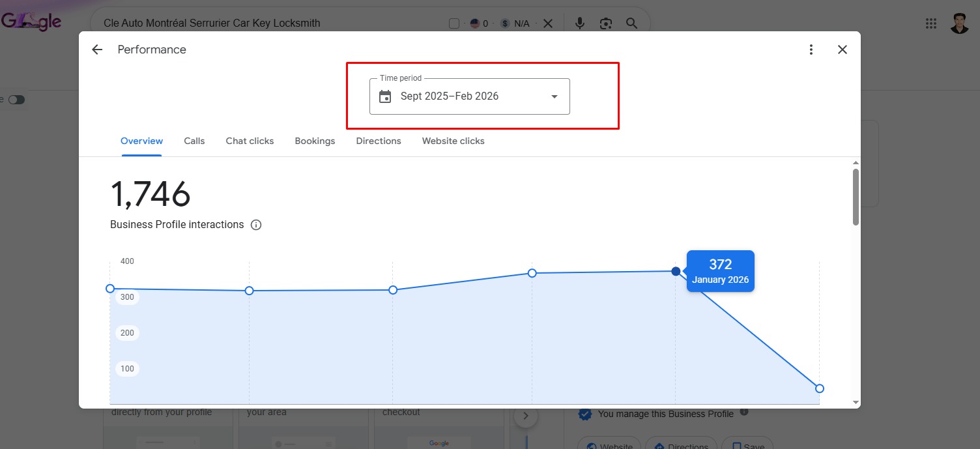The image size is (980, 449).
Task: Open the Google account profile picture
Action: [x=960, y=23]
